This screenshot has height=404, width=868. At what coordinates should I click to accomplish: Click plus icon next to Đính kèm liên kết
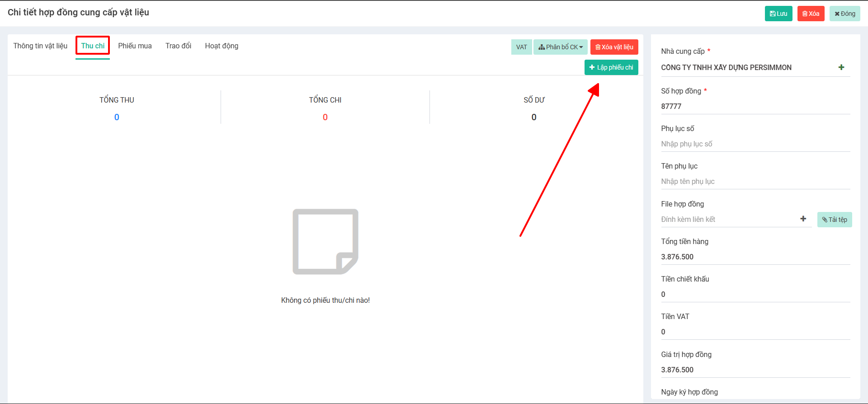point(803,219)
